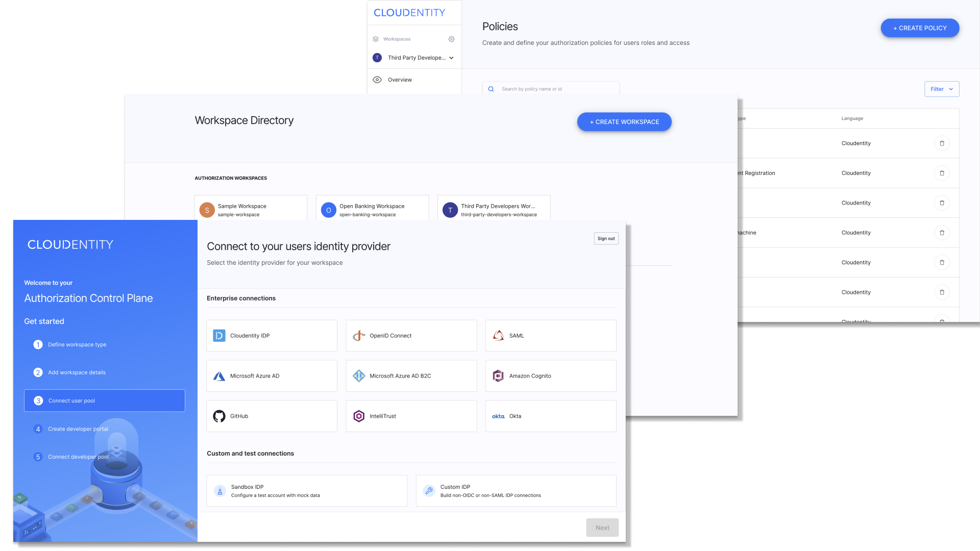Click the 'sample-workspace' id text
The image size is (980, 551).
[x=238, y=215]
